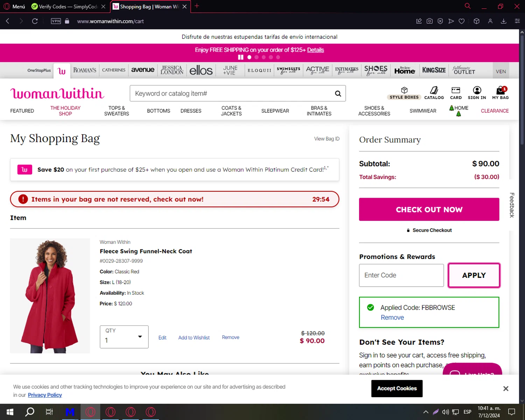Open avenue brand tab
This screenshot has width=525, height=420.
[143, 70]
